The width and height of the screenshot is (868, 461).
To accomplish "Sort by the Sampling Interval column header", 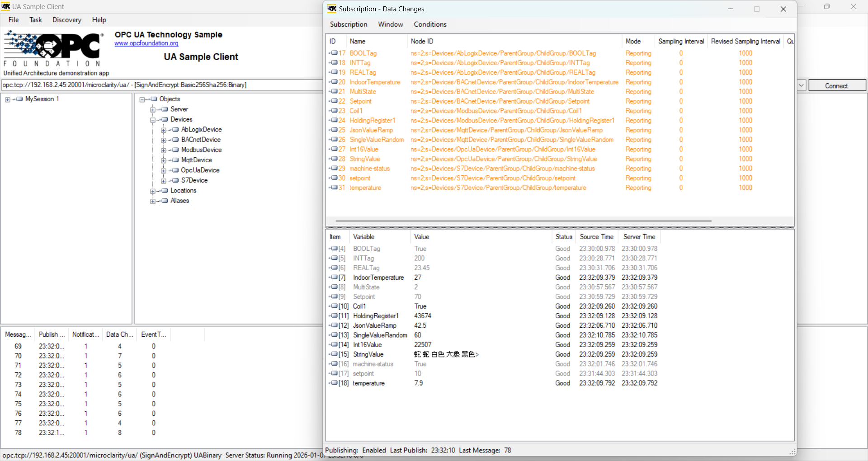I will coord(681,41).
